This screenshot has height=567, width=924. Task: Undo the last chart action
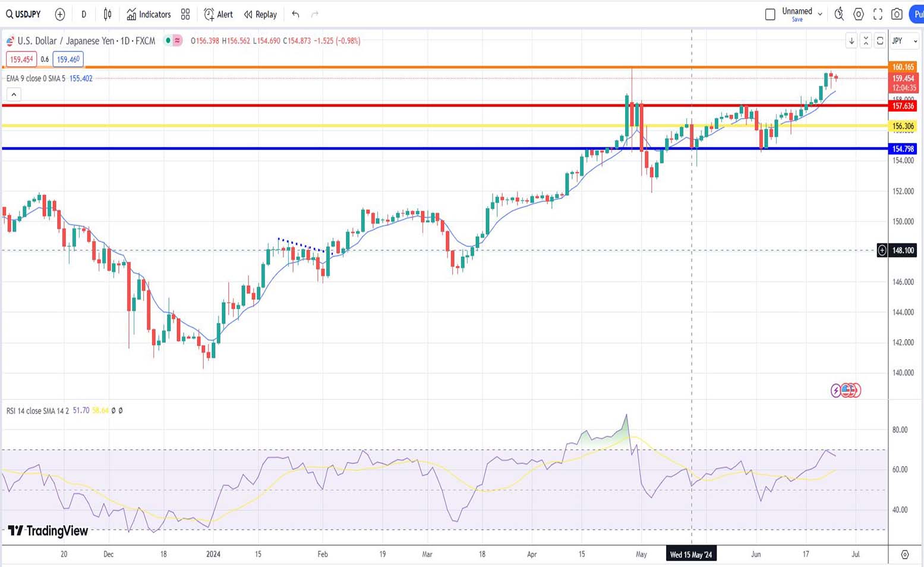[x=295, y=14]
